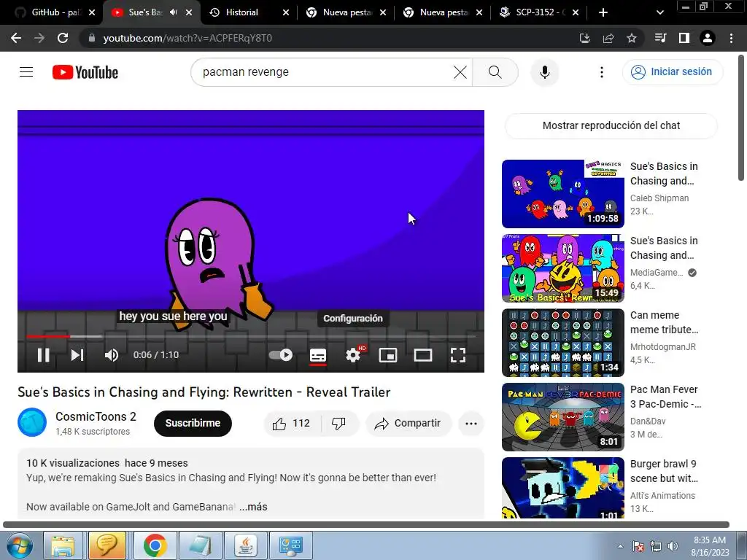Open Burger brawl 9 scene title
The width and height of the screenshot is (747, 560).
664,471
